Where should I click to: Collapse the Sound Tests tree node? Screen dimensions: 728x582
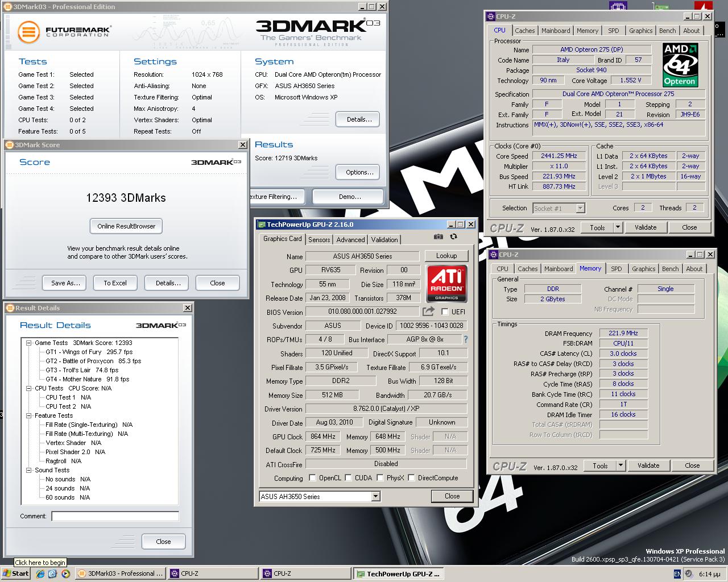(x=29, y=470)
